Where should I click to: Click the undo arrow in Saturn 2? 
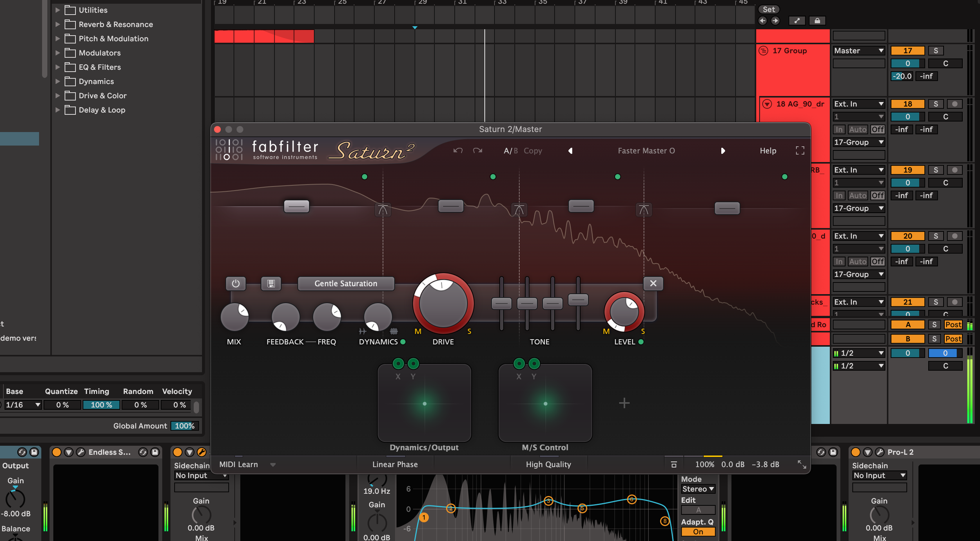point(457,150)
